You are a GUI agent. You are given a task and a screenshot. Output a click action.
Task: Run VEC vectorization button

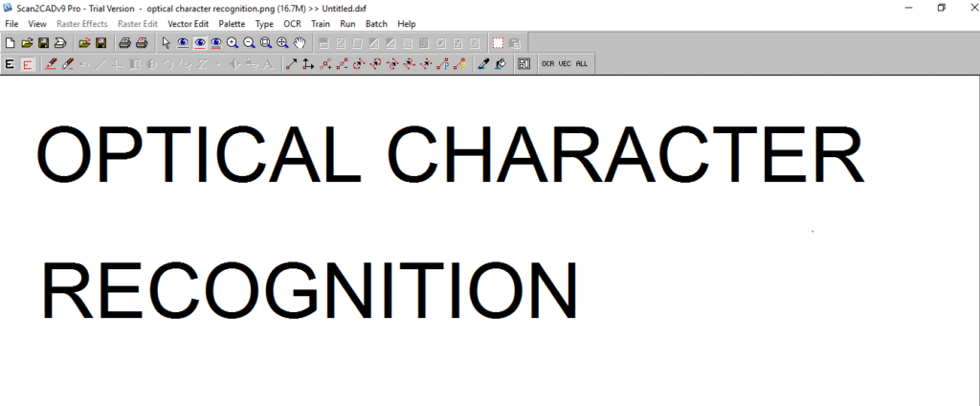[x=565, y=64]
